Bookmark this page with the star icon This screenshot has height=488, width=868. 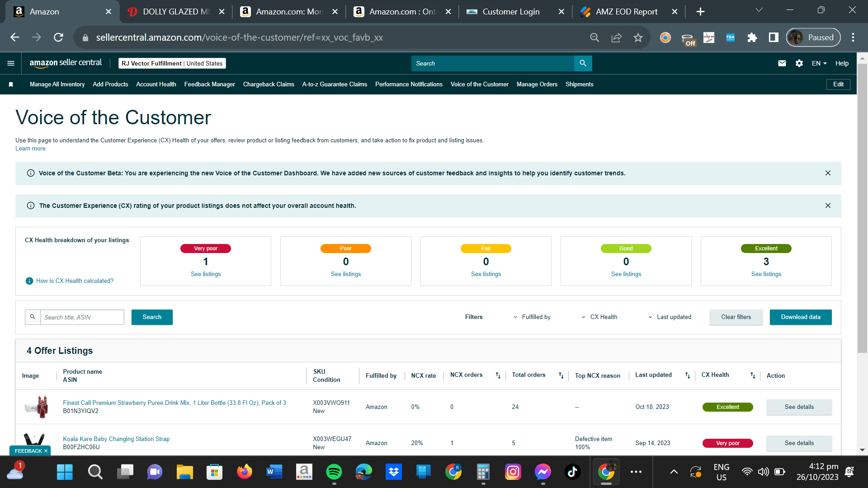[638, 38]
